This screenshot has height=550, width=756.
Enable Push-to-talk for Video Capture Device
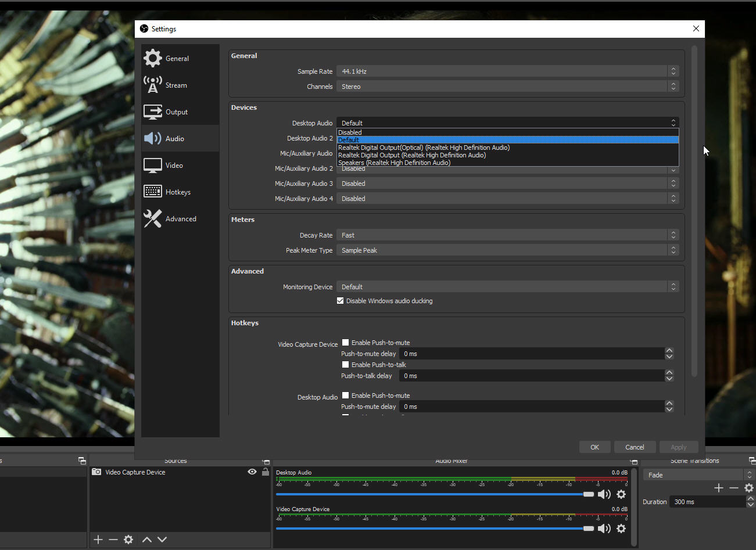coord(346,365)
